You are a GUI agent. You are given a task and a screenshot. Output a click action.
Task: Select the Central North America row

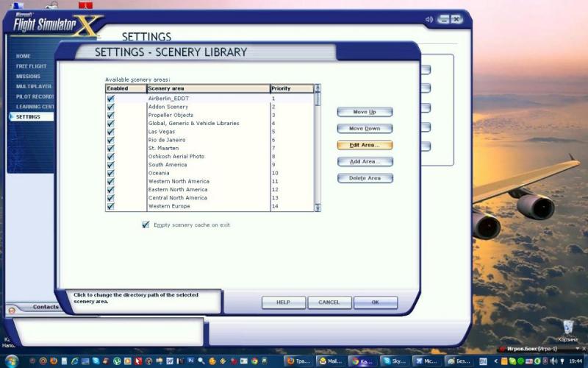pos(210,198)
